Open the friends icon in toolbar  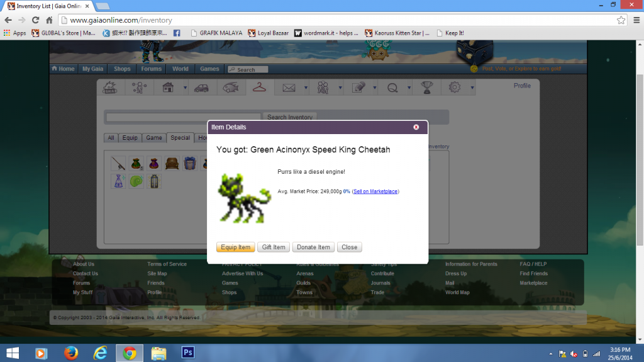(x=323, y=88)
